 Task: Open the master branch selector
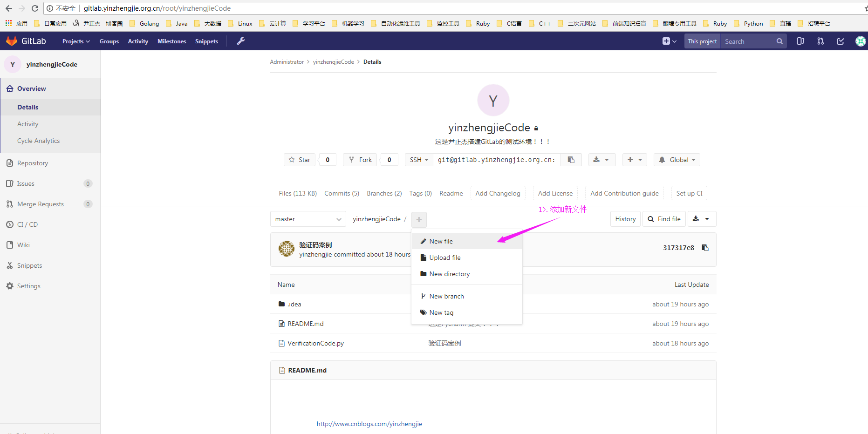click(x=308, y=219)
